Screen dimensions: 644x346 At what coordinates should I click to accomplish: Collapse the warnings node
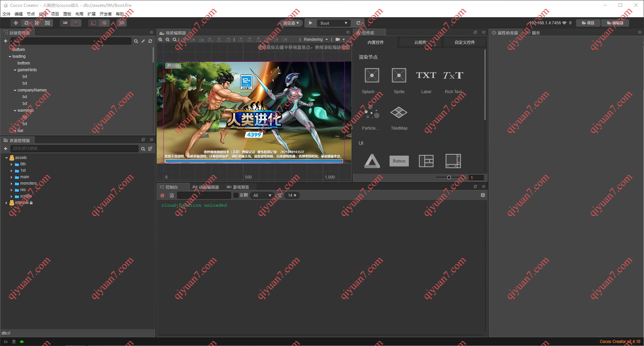point(15,111)
